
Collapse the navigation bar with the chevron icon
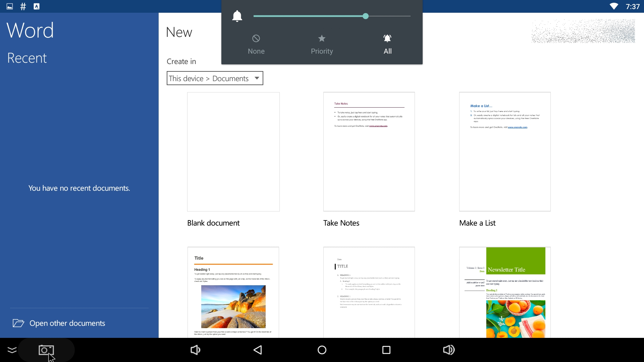point(12,350)
